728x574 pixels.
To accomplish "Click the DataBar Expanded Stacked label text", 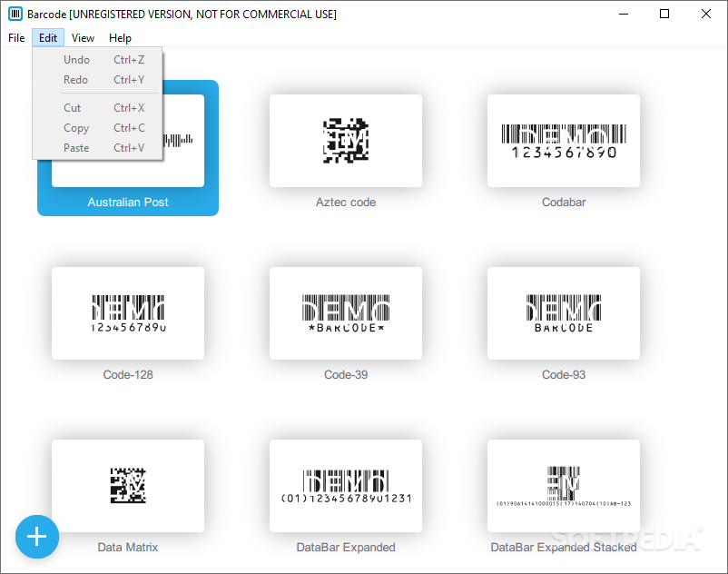I will point(564,548).
